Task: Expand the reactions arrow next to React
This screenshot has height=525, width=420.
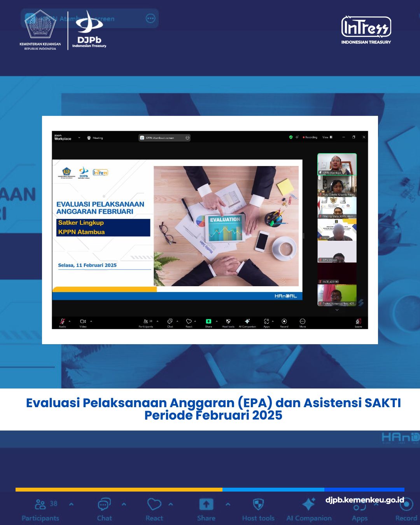Action: click(195, 321)
